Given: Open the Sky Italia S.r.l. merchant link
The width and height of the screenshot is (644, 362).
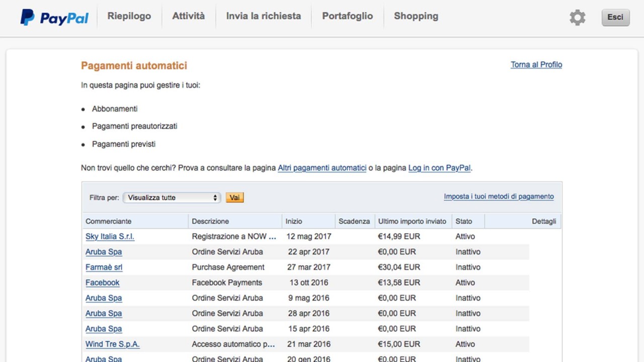Looking at the screenshot, I should point(110,236).
